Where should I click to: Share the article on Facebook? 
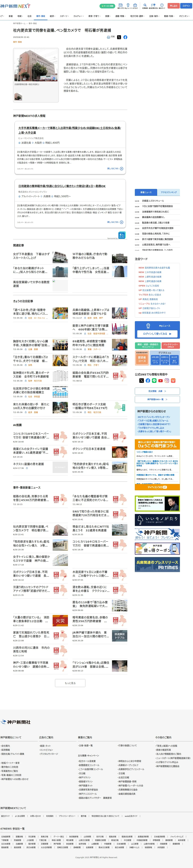[x=125, y=37]
